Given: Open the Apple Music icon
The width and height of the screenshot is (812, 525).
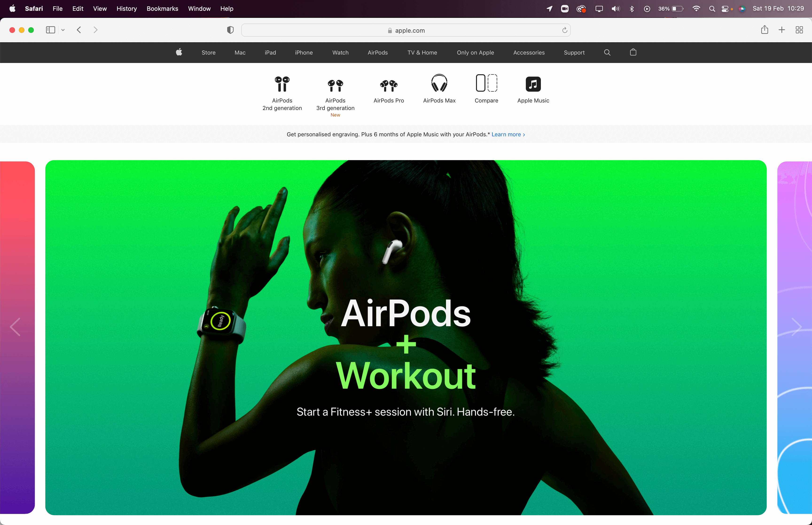Looking at the screenshot, I should (x=533, y=84).
